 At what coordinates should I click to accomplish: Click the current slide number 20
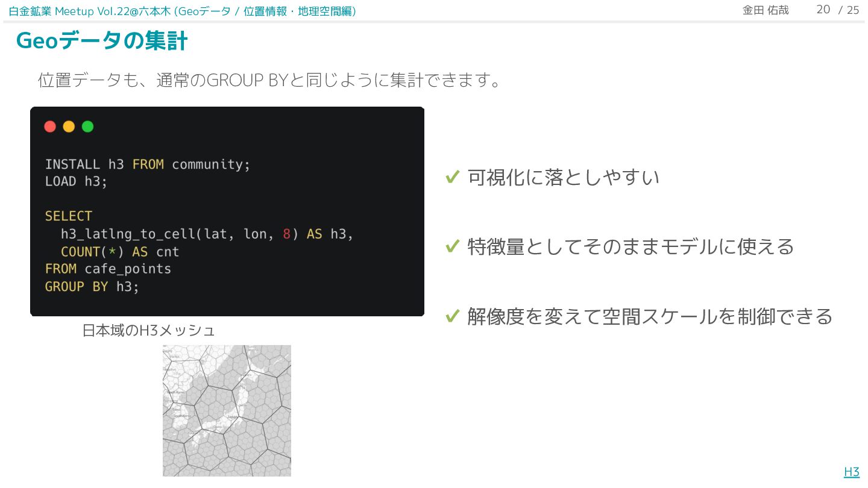[823, 10]
